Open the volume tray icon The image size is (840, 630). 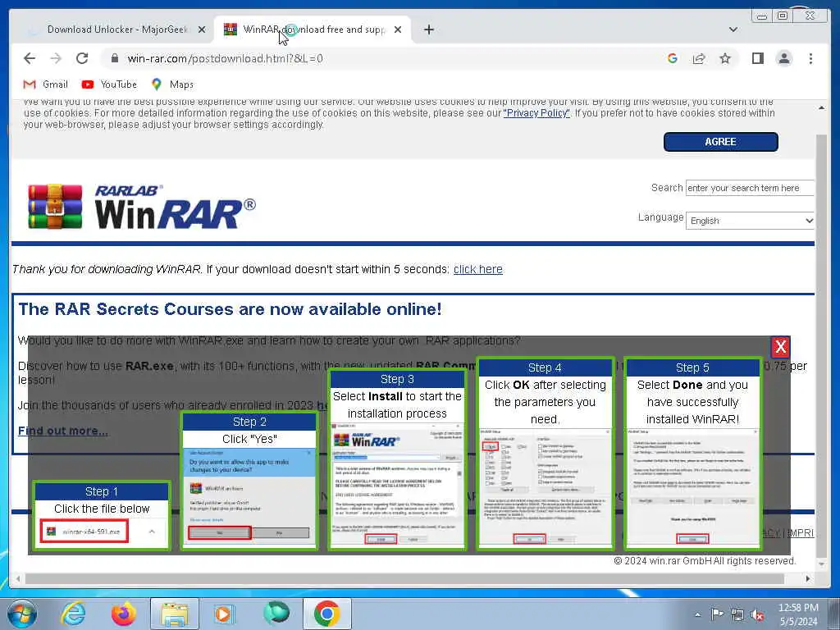tap(757, 614)
